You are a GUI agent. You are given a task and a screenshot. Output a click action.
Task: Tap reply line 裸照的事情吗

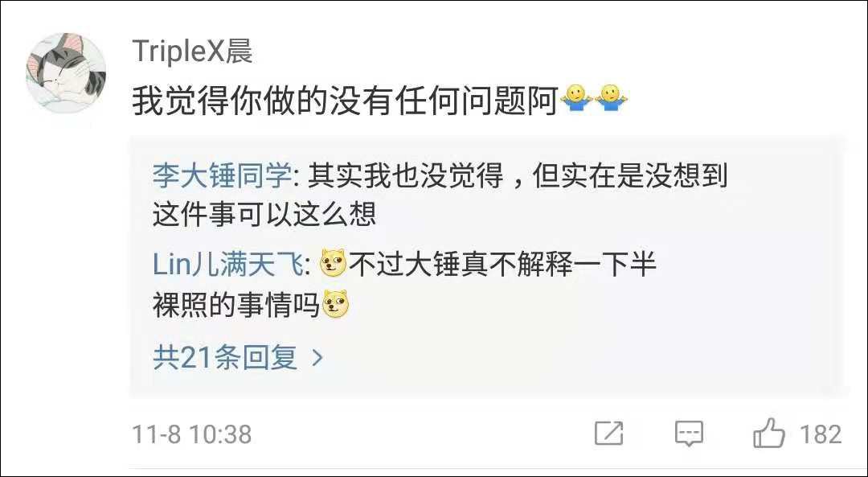pos(236,305)
